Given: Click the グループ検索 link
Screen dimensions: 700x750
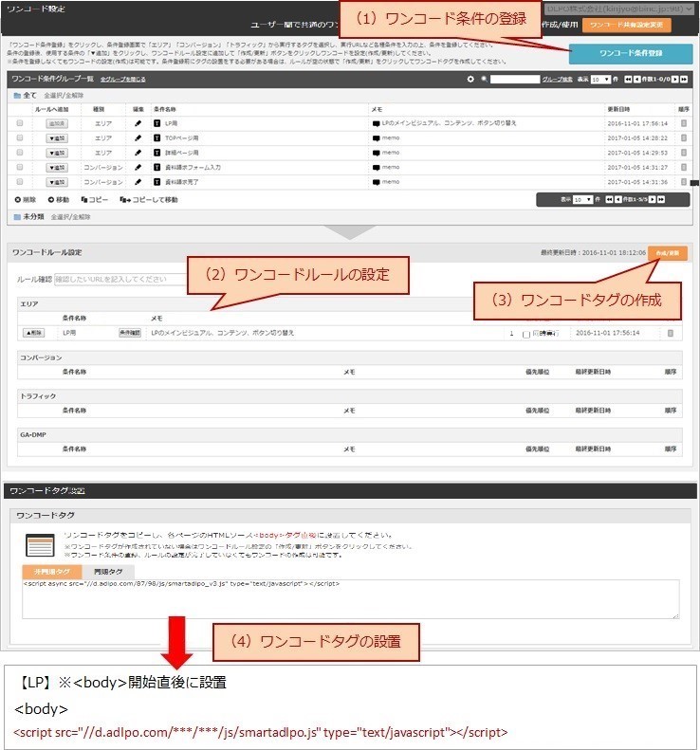Looking at the screenshot, I should point(557,80).
